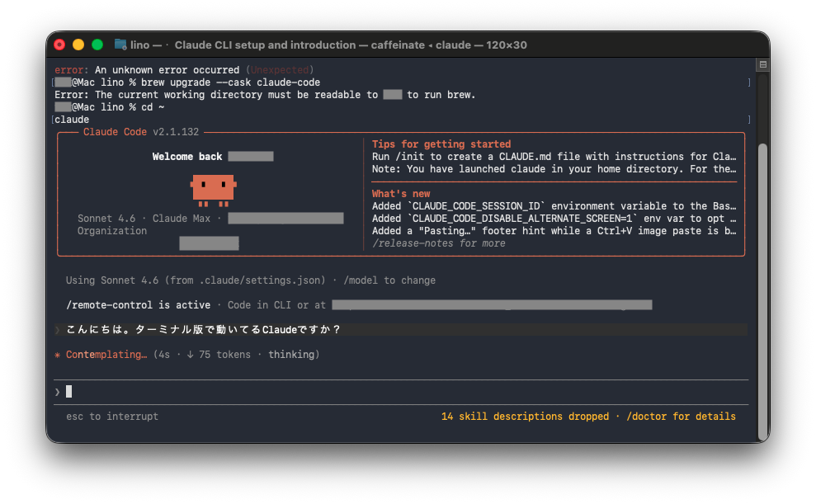Click the 'Tips for getting started' heading
The image size is (816, 504).
441,144
